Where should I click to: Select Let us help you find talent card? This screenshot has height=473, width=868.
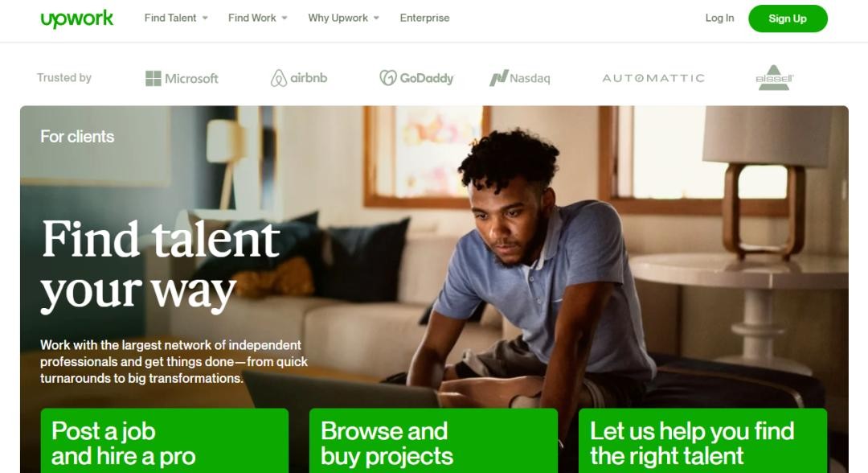coord(702,441)
